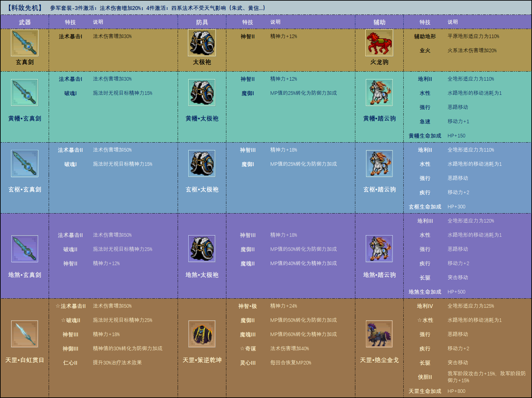Screen dimensions: 532x398
Task: Click the 火龙驹 red horse icon
Action: tap(379, 43)
